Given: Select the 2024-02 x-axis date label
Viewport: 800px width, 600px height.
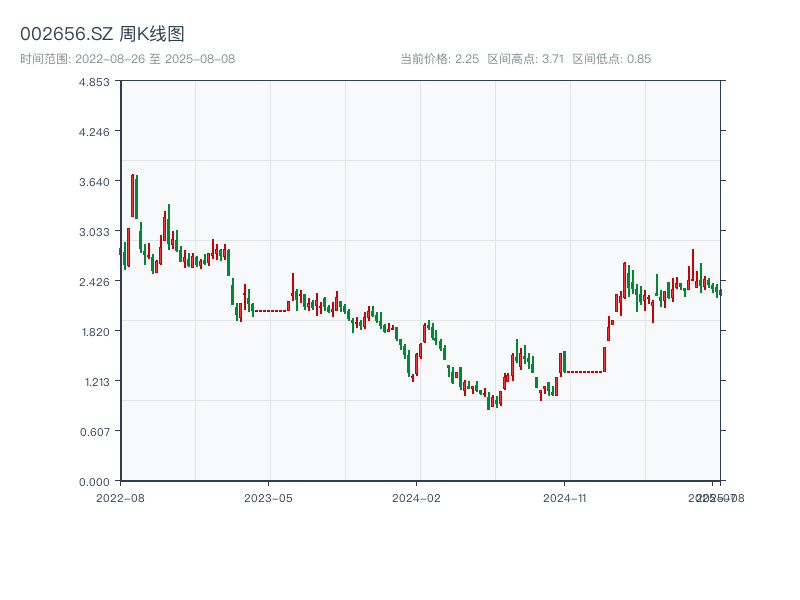Looking at the screenshot, I should (x=416, y=497).
